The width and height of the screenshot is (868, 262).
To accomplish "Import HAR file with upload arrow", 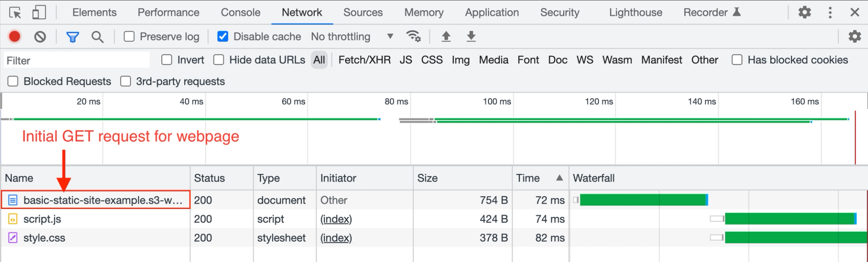I will pyautogui.click(x=446, y=36).
